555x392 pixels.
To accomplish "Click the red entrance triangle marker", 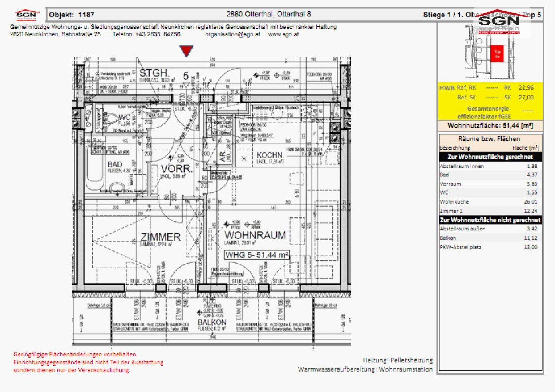I will coord(187,51).
